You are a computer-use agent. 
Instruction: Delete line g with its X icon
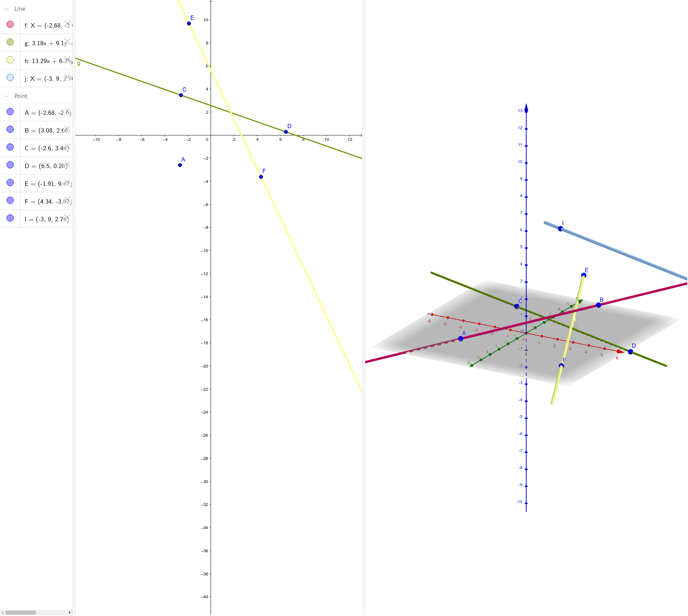[67, 41]
